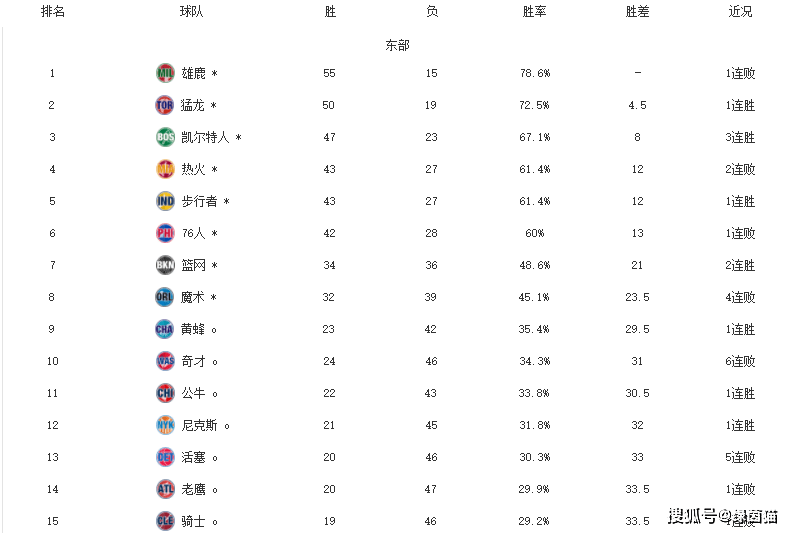Click the Toronto Raptors TOR logo
The image size is (792, 533).
click(165, 105)
